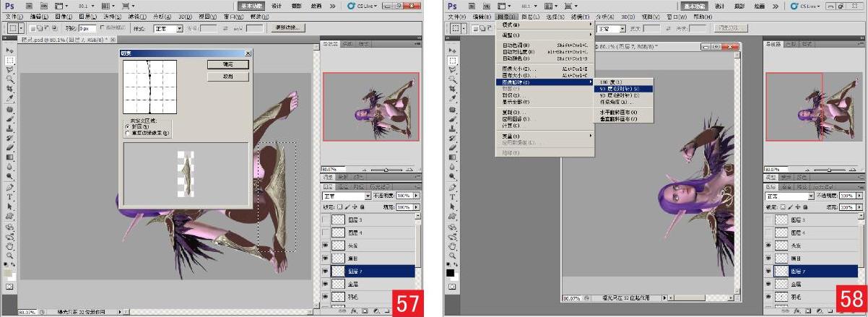Select the Type tool in left screenshot
This screenshot has width=868, height=317.
pos(10,196)
